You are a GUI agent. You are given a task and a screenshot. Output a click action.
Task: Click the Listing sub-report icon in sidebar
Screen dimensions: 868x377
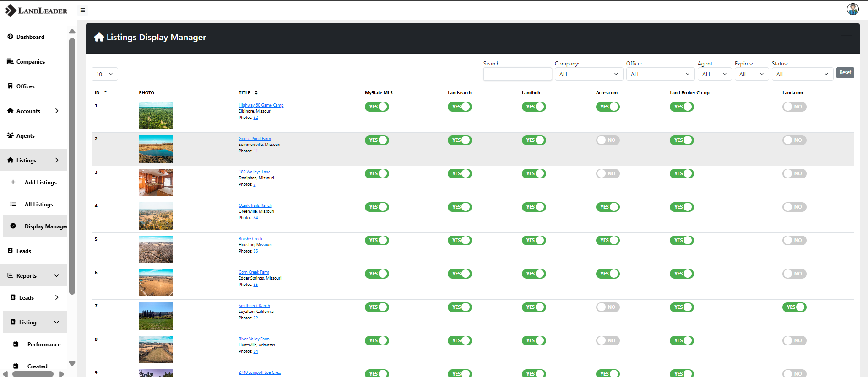coord(13,322)
